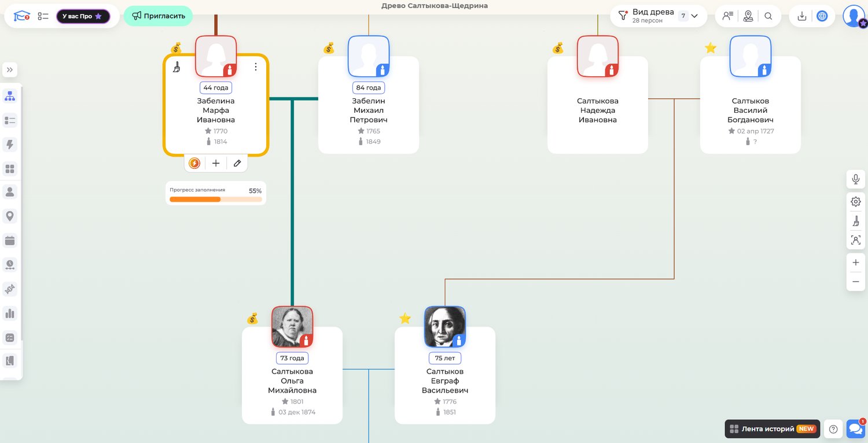Click the Прогресс заполнения 55% progress bar
This screenshot has height=443, width=868.
(215, 200)
